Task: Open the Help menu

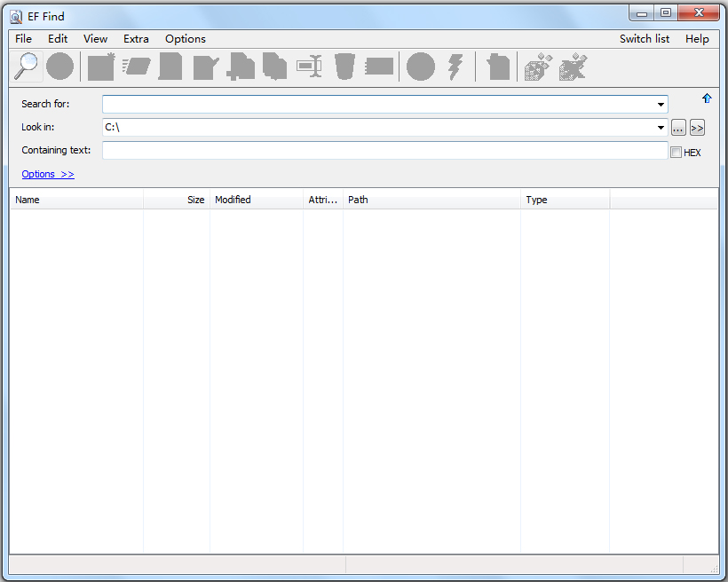Action: click(x=697, y=39)
